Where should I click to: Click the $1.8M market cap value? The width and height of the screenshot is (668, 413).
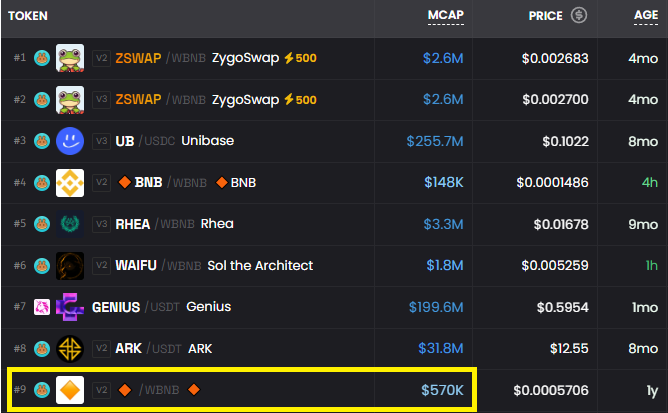(x=445, y=266)
